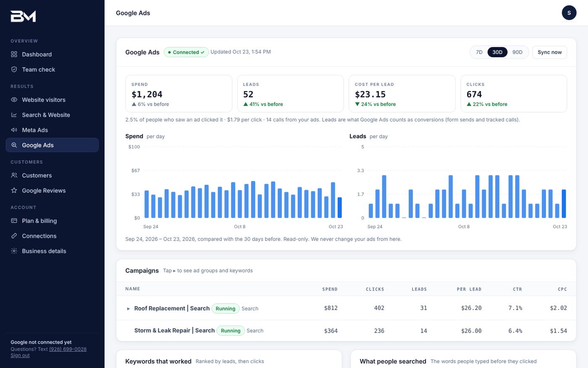
Task: Select the 30D date range
Action: pos(497,52)
